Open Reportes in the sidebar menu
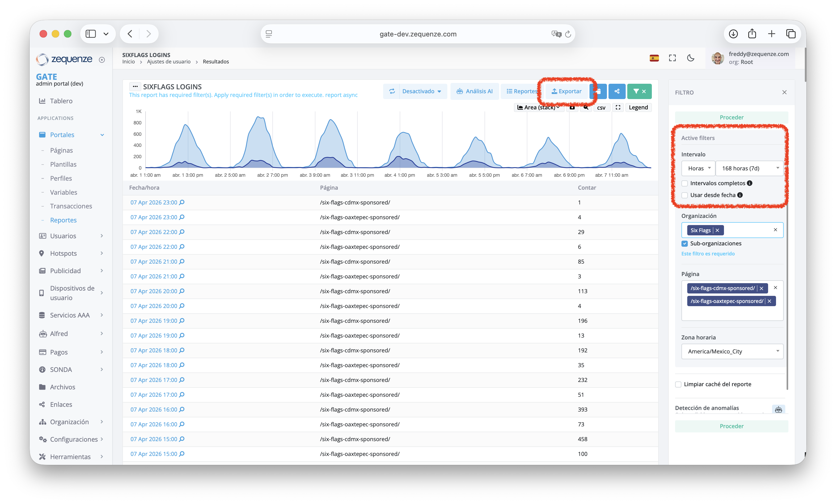The image size is (836, 504). point(63,220)
